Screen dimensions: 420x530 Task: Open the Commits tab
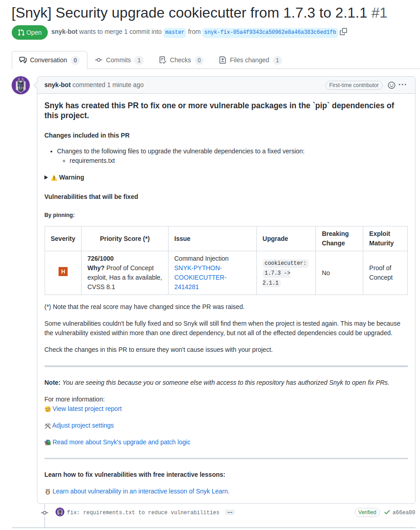pyautogui.click(x=119, y=60)
